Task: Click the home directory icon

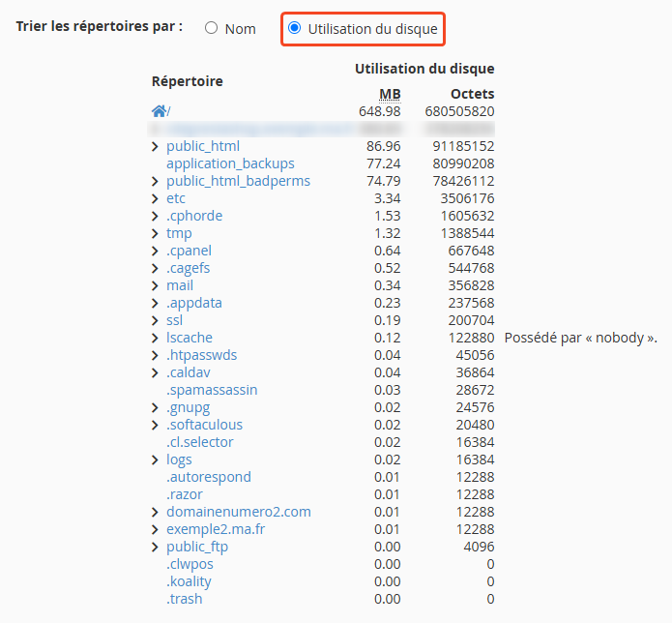Action: point(159,111)
